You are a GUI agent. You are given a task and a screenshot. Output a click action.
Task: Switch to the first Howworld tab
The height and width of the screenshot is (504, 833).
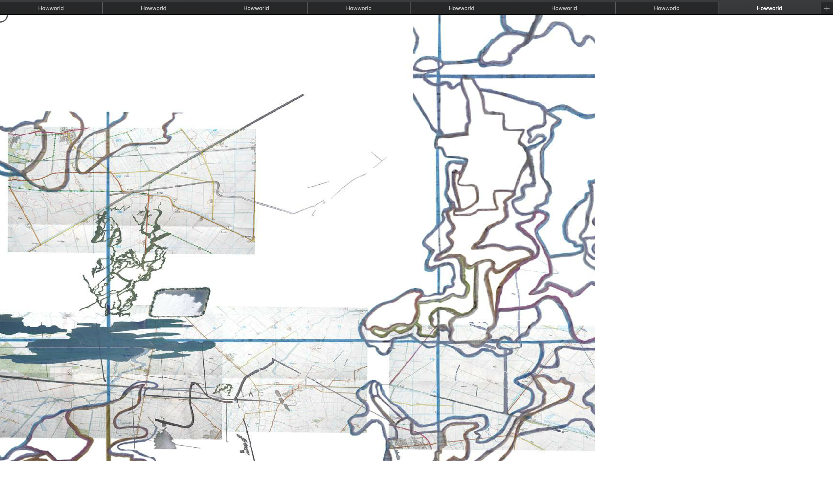(x=51, y=8)
